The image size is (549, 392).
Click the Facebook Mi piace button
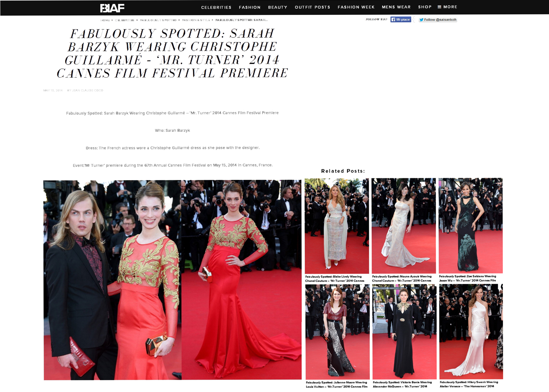[x=401, y=20]
